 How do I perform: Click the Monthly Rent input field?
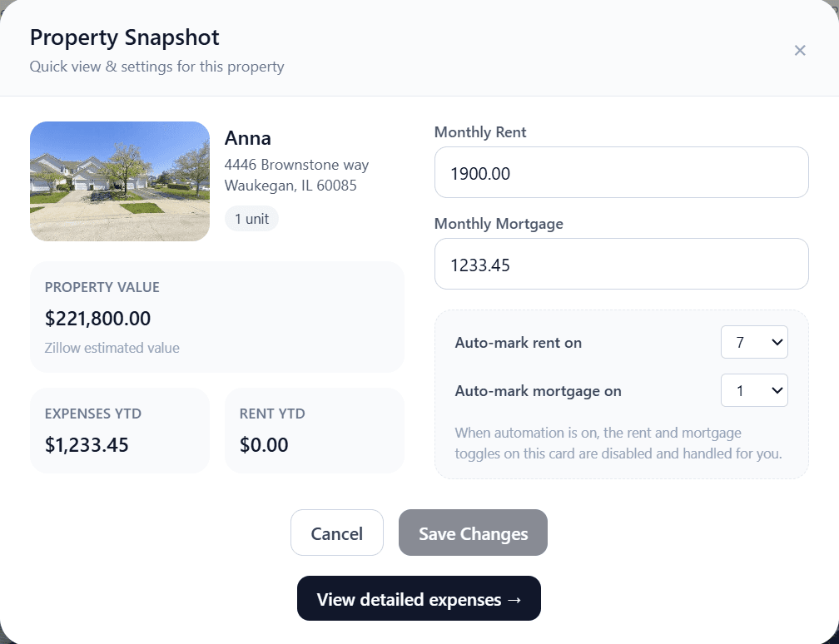click(x=621, y=172)
